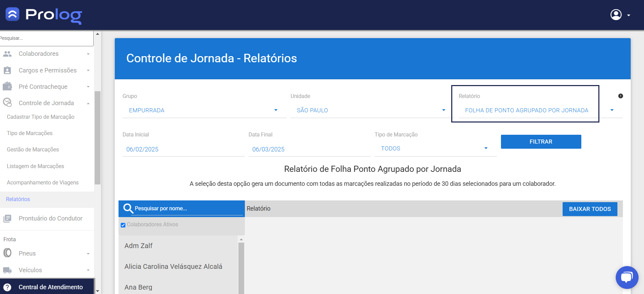This screenshot has width=644, height=294.
Task: Open Gestão de Marcações page
Action: click(33, 149)
